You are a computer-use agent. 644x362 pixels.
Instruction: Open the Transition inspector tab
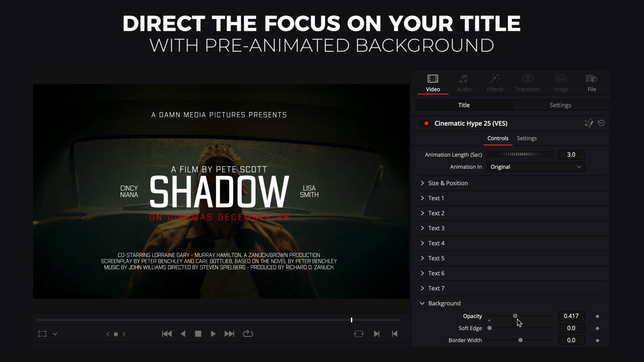(528, 83)
